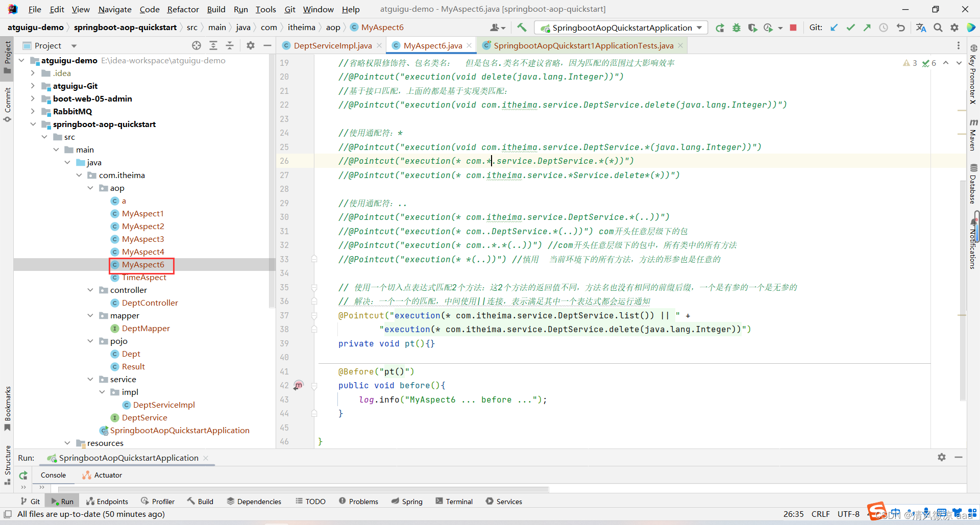Run with coverage icon in toolbar

point(752,28)
